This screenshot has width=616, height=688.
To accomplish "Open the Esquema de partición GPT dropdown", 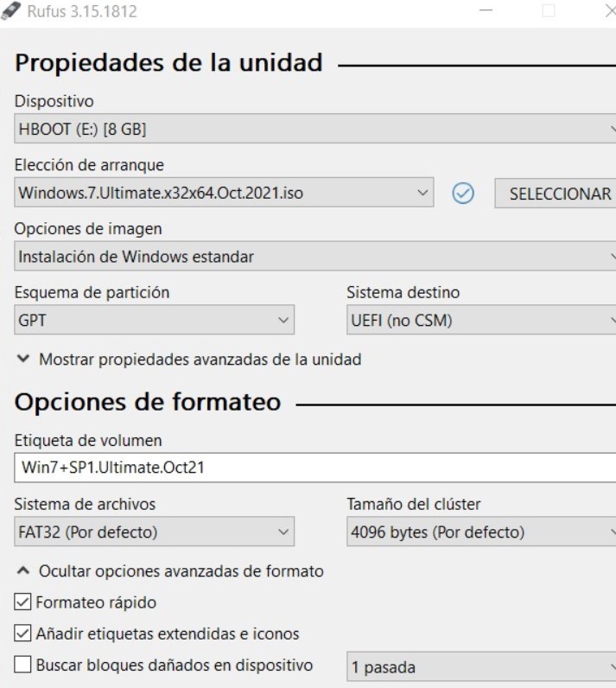I will point(155,321).
